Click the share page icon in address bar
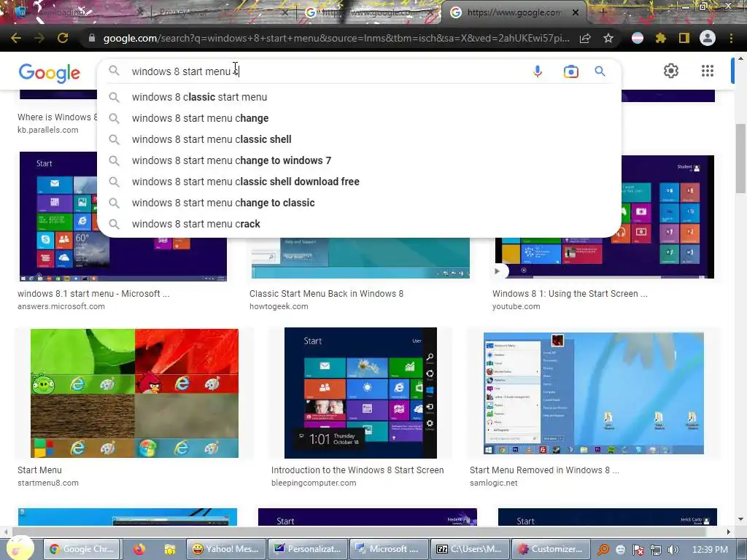The image size is (747, 560). [x=585, y=38]
